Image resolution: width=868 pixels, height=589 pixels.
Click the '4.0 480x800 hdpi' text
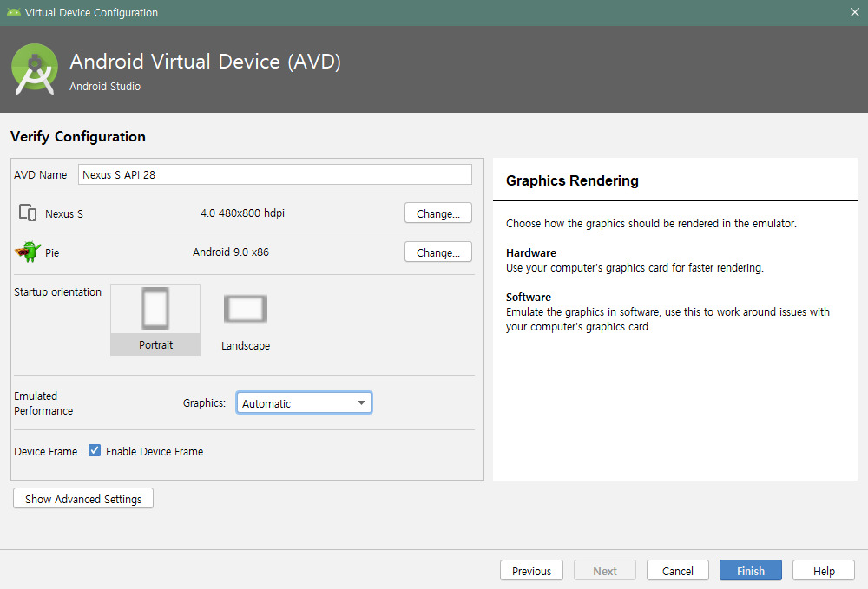coord(242,213)
